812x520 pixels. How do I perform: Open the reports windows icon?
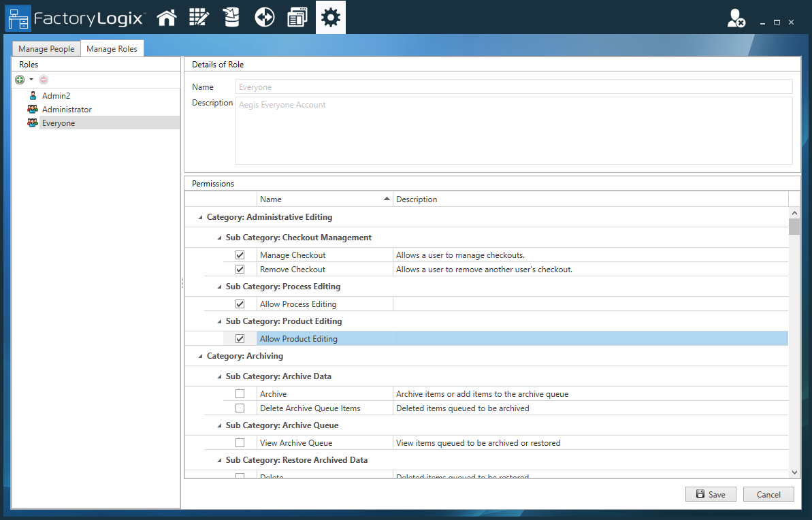297,17
